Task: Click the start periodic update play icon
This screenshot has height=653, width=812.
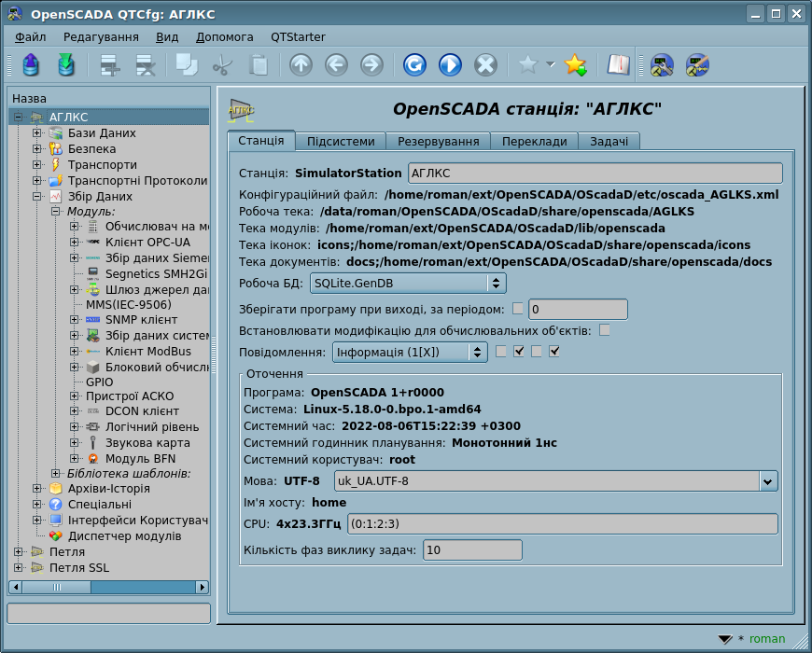Action: [x=450, y=64]
